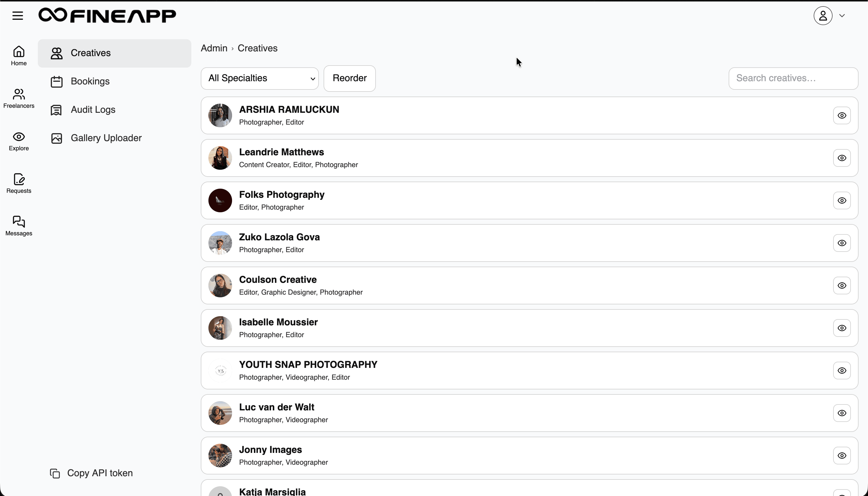This screenshot has width=868, height=496.
Task: Click the Admin breadcrumb link
Action: [214, 48]
